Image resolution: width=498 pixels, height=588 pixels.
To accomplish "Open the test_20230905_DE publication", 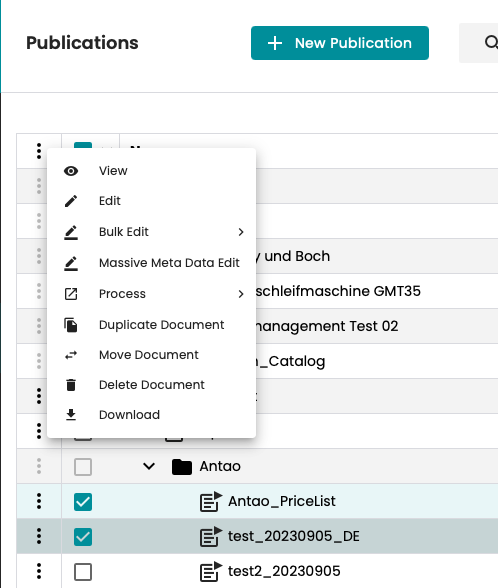I will [x=294, y=536].
